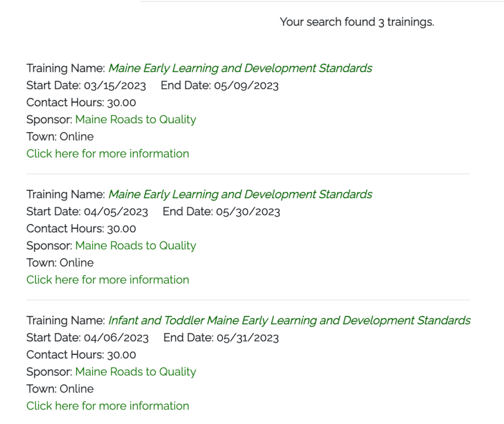This screenshot has width=504, height=424.
Task: Visit Maine Roads to Quality sponsor in first listing
Action: (x=135, y=120)
